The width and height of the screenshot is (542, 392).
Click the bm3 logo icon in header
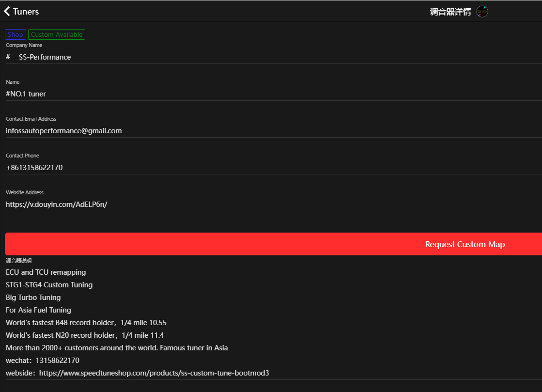482,12
